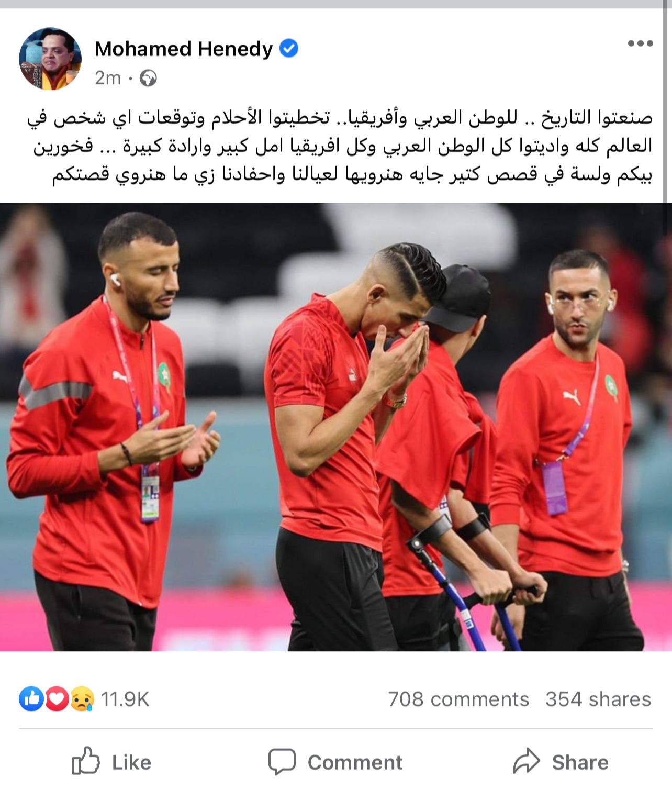Click the blue verified badge

point(289,48)
